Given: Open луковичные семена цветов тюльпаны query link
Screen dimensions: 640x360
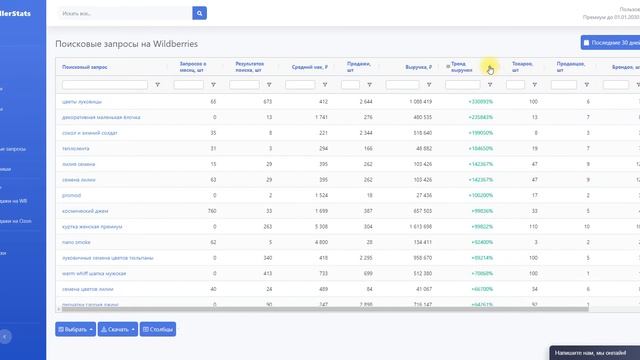Looking at the screenshot, I should coord(108,258).
